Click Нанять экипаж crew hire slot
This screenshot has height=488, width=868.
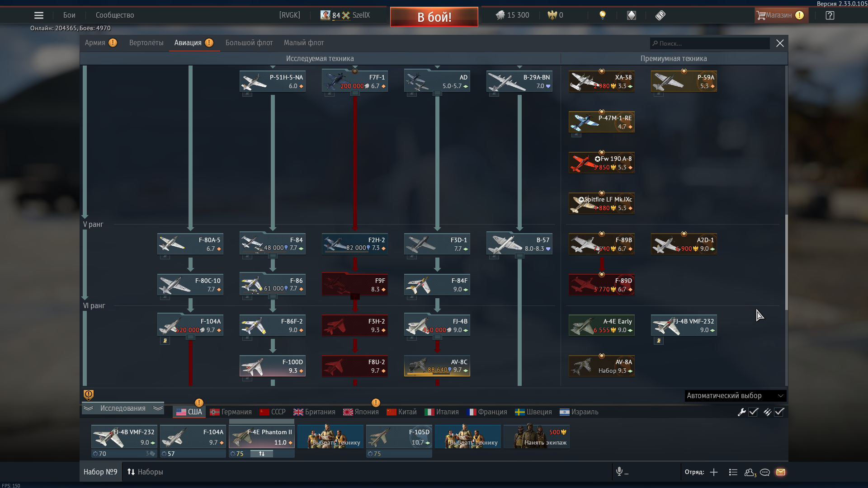point(537,436)
